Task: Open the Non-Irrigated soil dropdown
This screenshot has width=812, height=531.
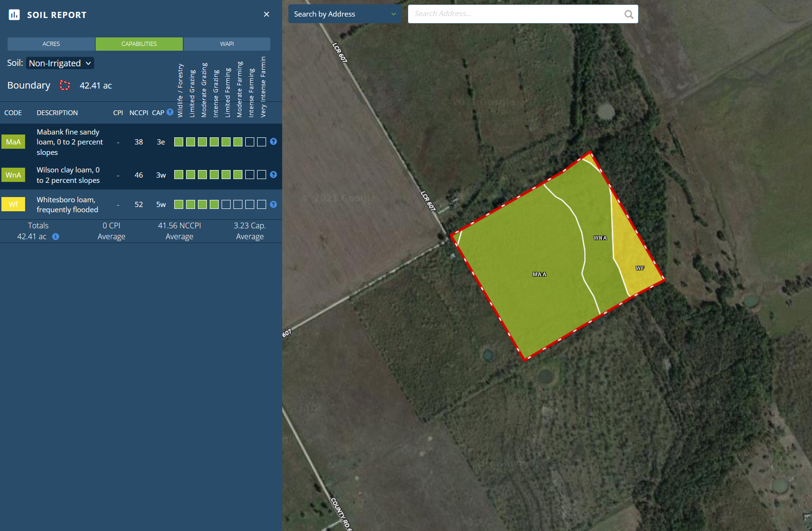Action: (60, 63)
